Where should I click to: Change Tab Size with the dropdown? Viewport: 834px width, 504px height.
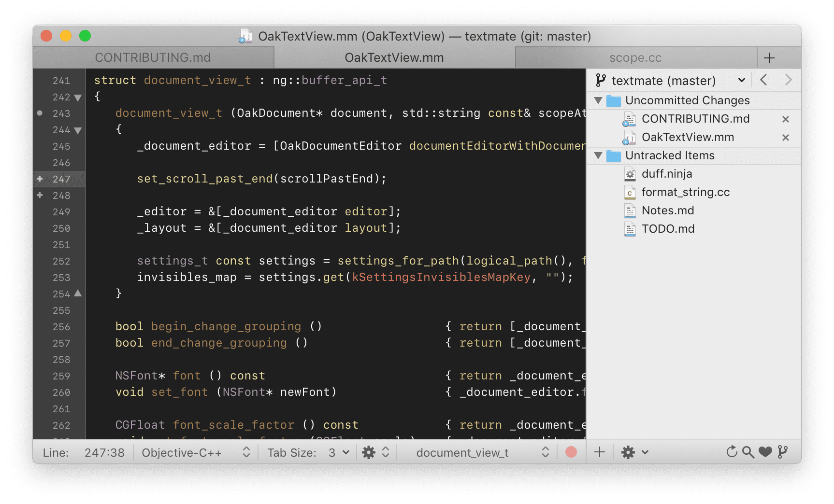click(339, 452)
